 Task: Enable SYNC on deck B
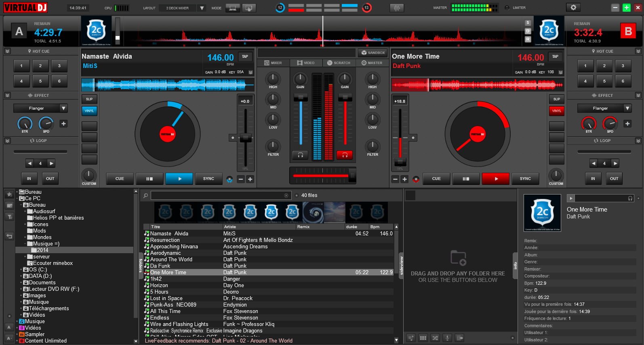[x=525, y=179]
